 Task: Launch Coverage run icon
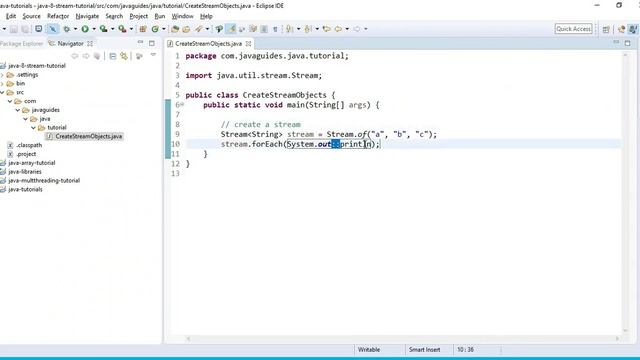(103, 29)
